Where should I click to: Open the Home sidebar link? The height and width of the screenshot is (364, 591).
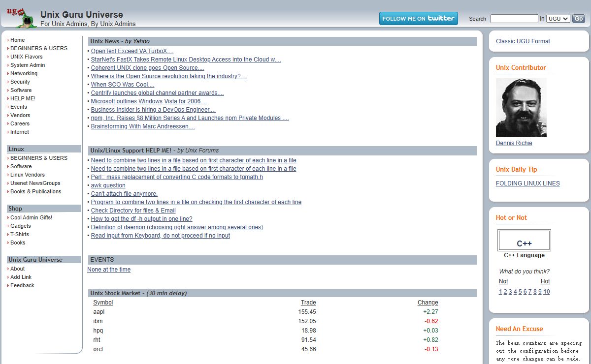17,40
